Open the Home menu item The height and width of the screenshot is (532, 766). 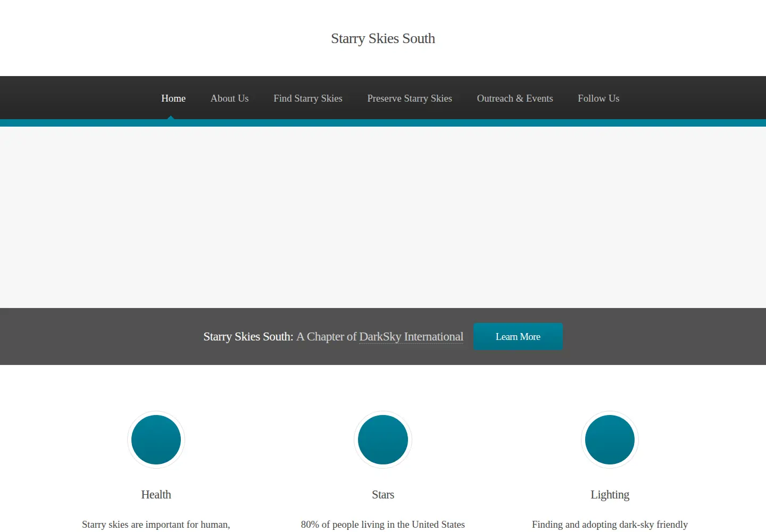point(173,98)
